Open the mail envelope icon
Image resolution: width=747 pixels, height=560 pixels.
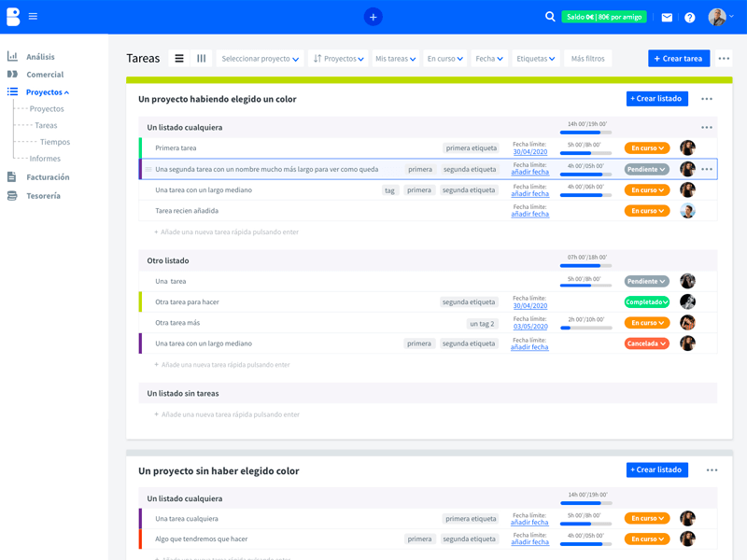pyautogui.click(x=667, y=18)
